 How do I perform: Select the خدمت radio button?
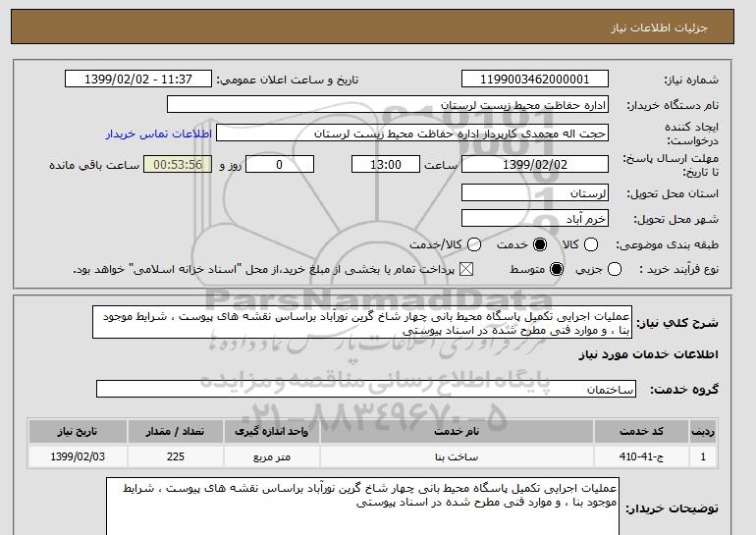(540, 244)
